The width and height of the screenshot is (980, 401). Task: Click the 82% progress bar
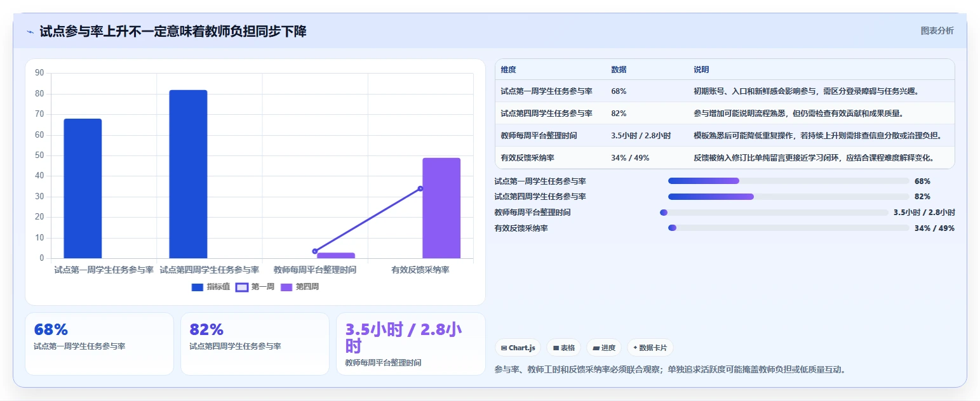789,197
